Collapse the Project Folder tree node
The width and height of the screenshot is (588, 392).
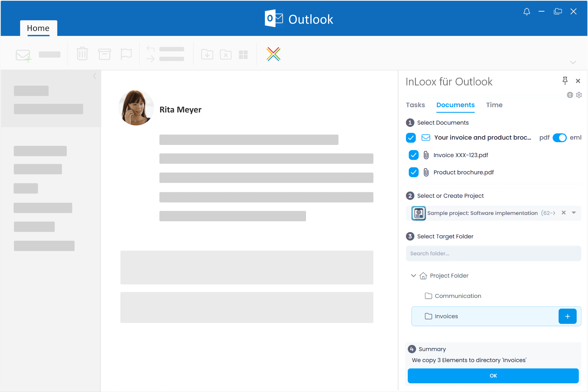[x=413, y=275]
